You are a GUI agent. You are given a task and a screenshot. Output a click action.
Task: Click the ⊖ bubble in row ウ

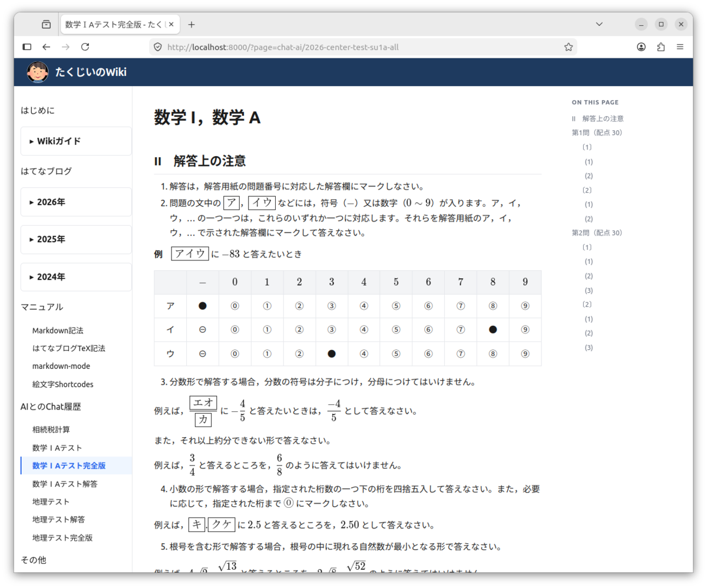pos(203,354)
